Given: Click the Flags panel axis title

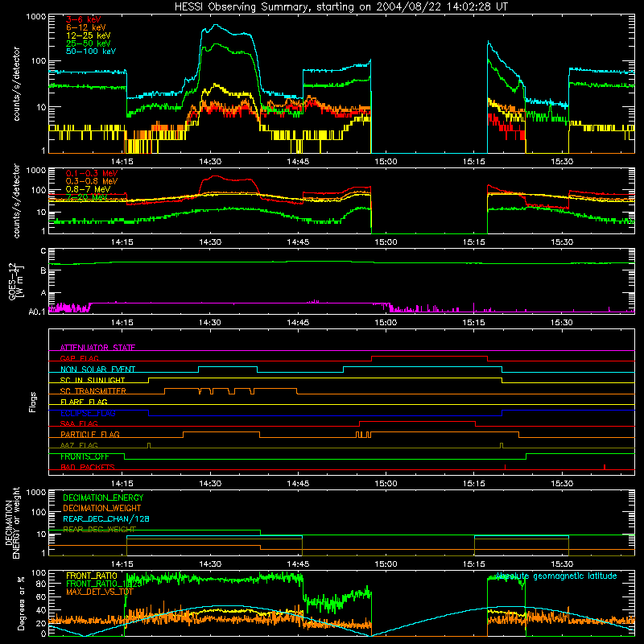Looking at the screenshot, I should point(33,402).
